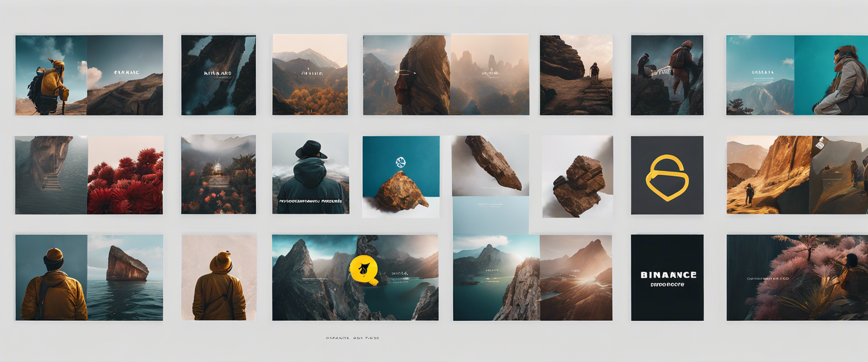The height and width of the screenshot is (362, 868).
Task: Click the small caption text below the gallery
Action: [352, 338]
